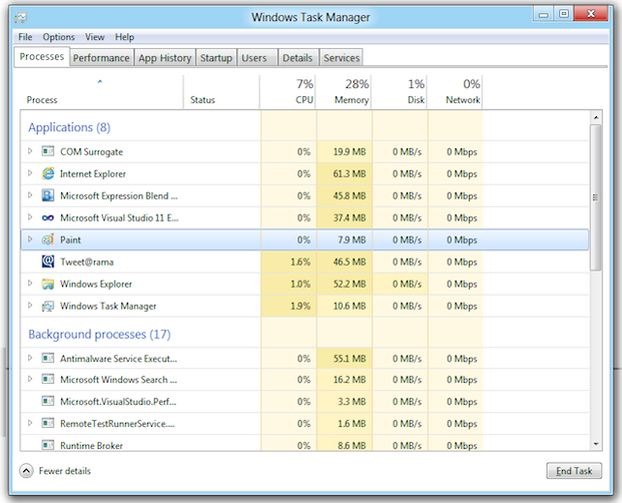This screenshot has height=503, width=622.
Task: Click the scrollbar down arrow
Action: pos(596,444)
